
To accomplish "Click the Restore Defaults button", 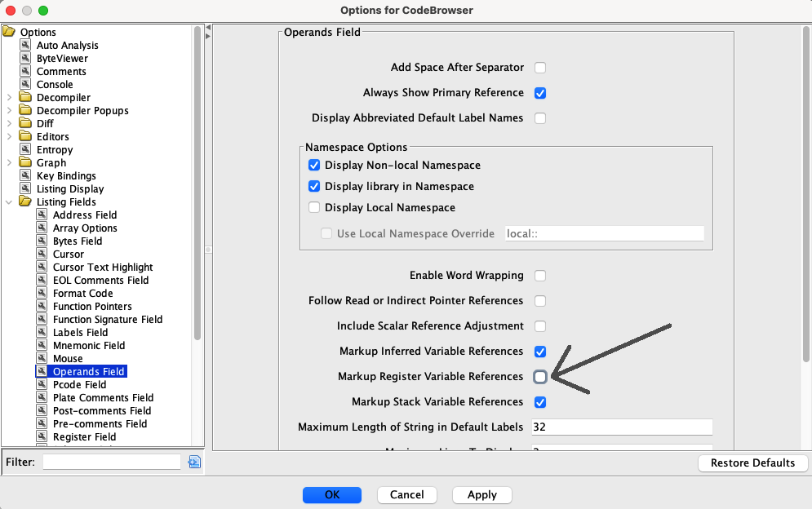I will [x=752, y=463].
